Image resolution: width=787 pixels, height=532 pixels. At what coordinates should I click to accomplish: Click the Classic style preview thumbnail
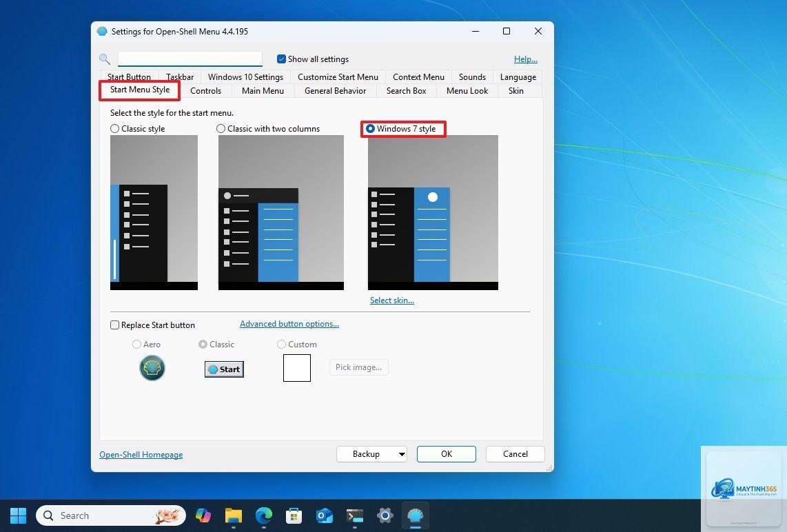click(x=154, y=213)
